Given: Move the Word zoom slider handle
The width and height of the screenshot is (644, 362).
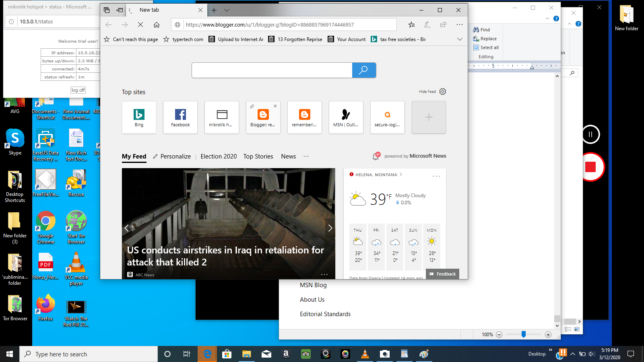Looking at the screenshot, I should tap(524, 334).
